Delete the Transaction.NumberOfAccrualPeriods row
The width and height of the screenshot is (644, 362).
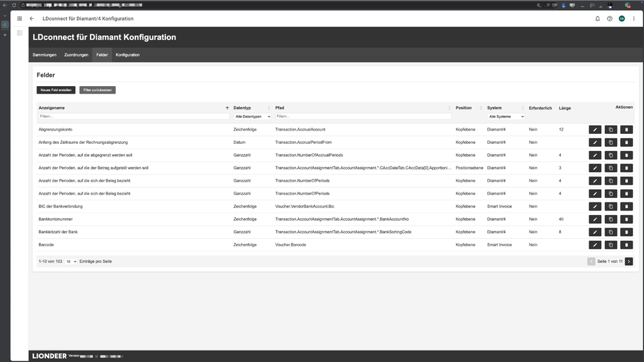click(626, 155)
